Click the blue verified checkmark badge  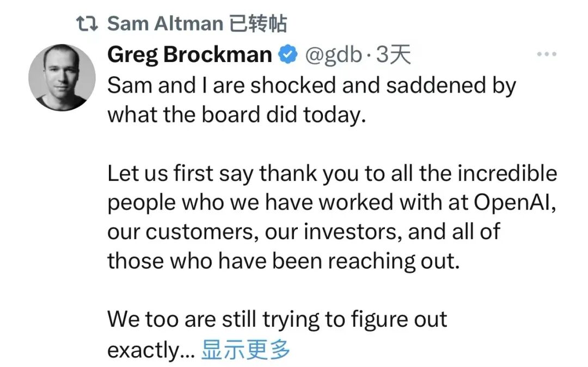[287, 54]
